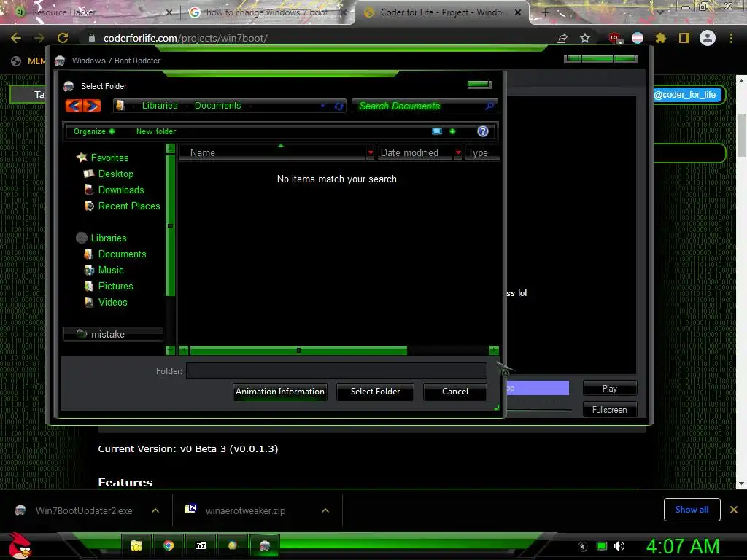Refresh the Documents folder location

pyautogui.click(x=338, y=106)
